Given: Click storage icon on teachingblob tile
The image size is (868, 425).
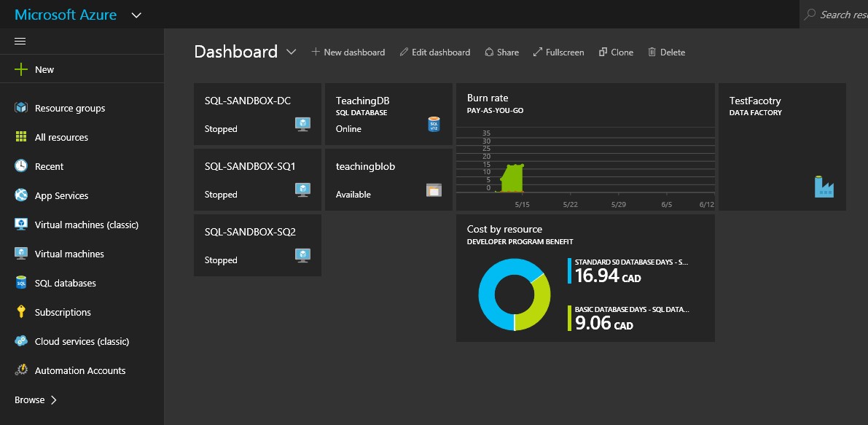Looking at the screenshot, I should point(434,190).
